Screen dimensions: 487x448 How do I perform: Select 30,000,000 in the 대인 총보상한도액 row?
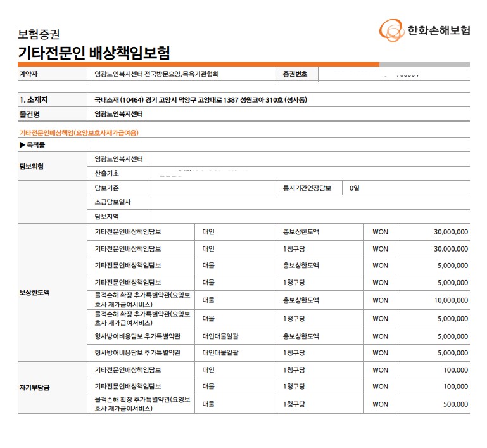451,232
